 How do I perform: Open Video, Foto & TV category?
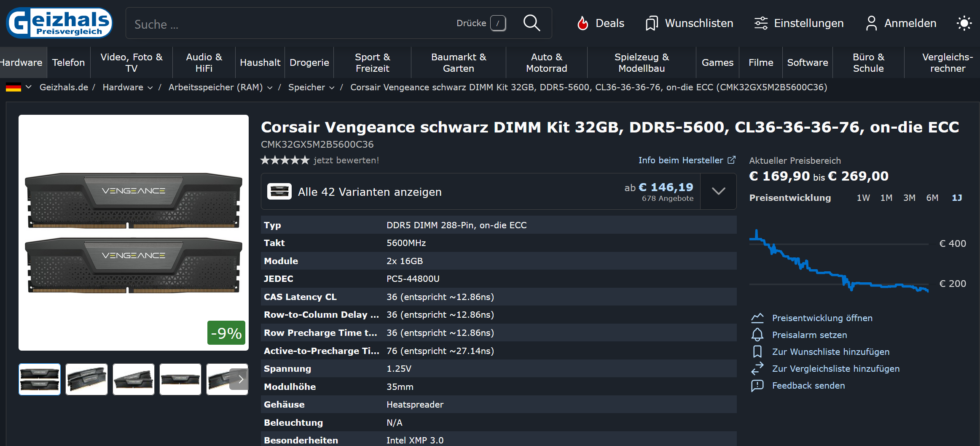pyautogui.click(x=132, y=62)
